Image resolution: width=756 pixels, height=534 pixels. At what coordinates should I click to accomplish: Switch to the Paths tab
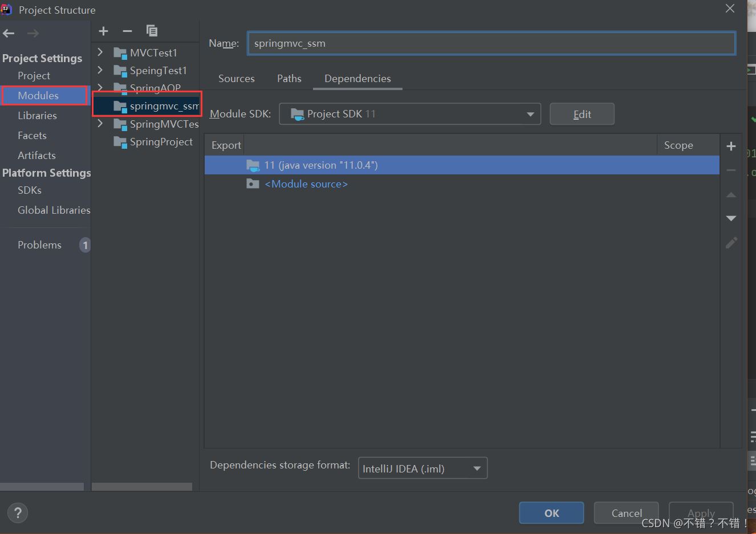coord(289,79)
